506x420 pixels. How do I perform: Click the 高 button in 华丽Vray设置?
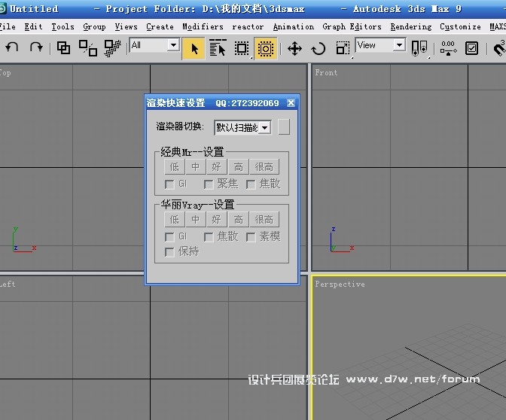239,220
